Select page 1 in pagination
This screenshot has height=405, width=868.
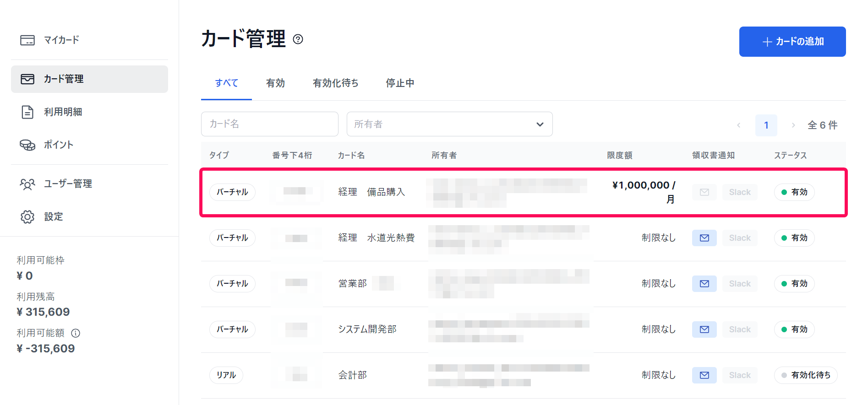click(x=766, y=125)
